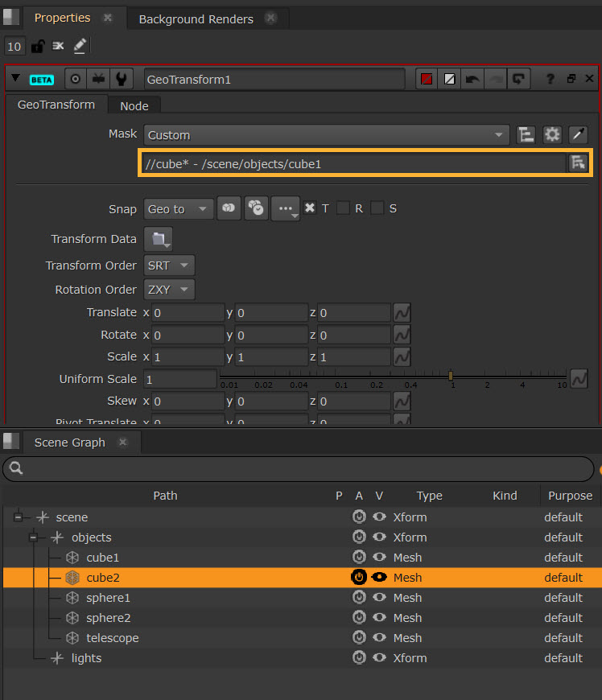Viewport: 602px width, 700px height.
Task: Select telescope in the Scene Graph
Action: pyautogui.click(x=112, y=638)
